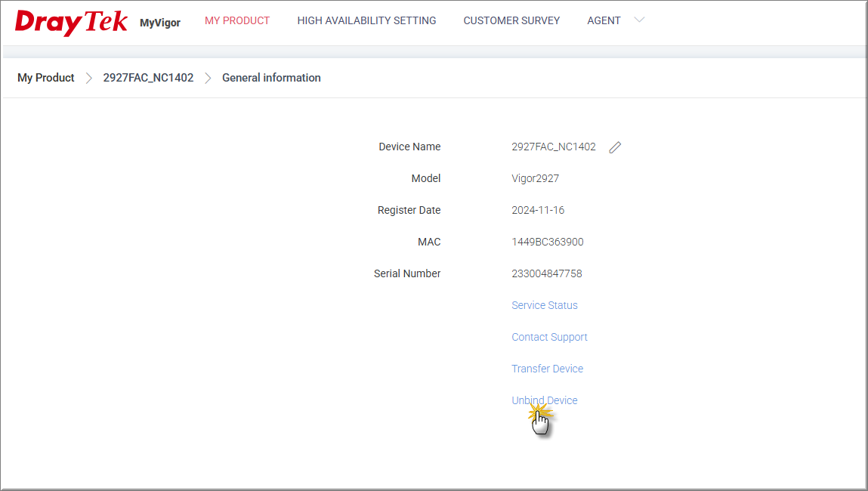868x491 pixels.
Task: Select device name value 2927FAC_NC1402
Action: (554, 147)
